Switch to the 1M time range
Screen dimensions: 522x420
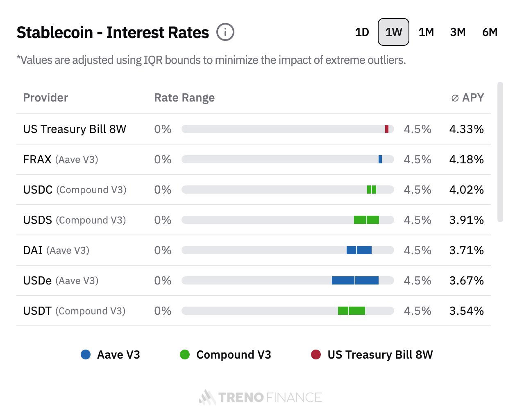(426, 32)
